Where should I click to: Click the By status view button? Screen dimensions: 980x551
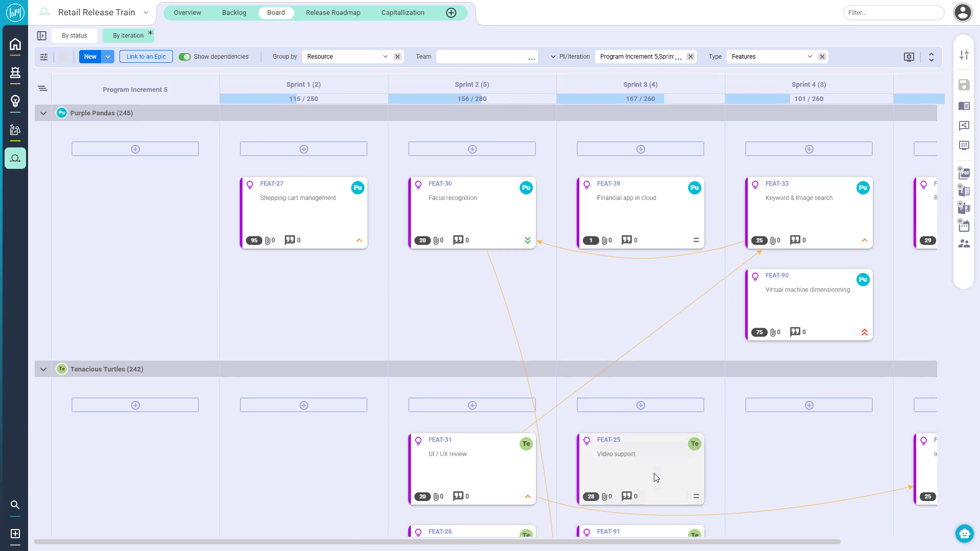pos(75,36)
